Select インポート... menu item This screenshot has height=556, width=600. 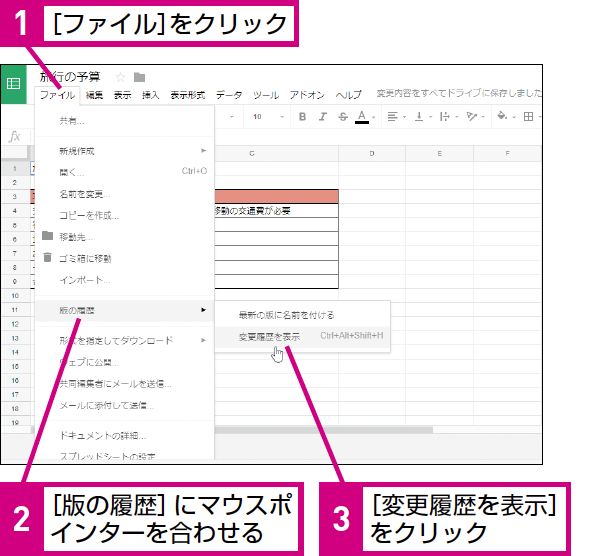pyautogui.click(x=124, y=280)
